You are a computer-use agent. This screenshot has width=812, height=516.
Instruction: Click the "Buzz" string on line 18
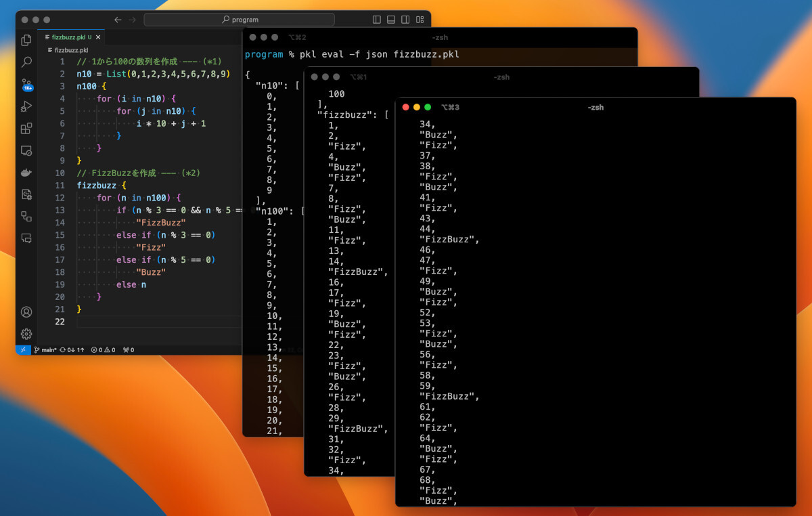point(151,272)
